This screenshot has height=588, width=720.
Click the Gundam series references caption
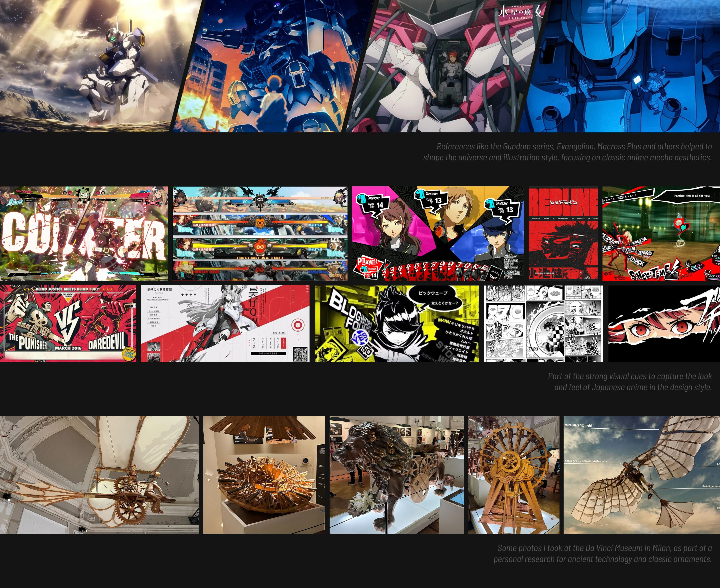567,152
